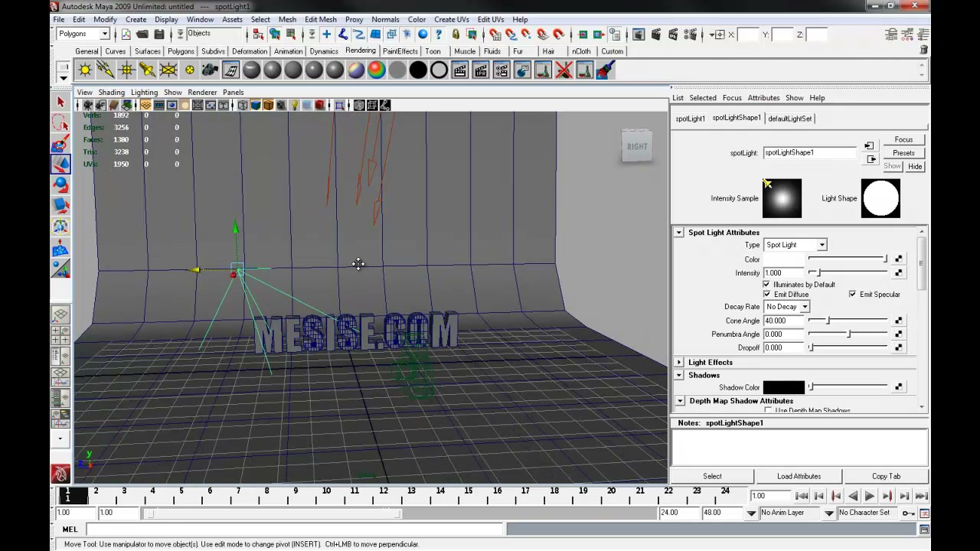Open the Decay Rate dropdown
The height and width of the screenshot is (551, 980).
coord(786,307)
